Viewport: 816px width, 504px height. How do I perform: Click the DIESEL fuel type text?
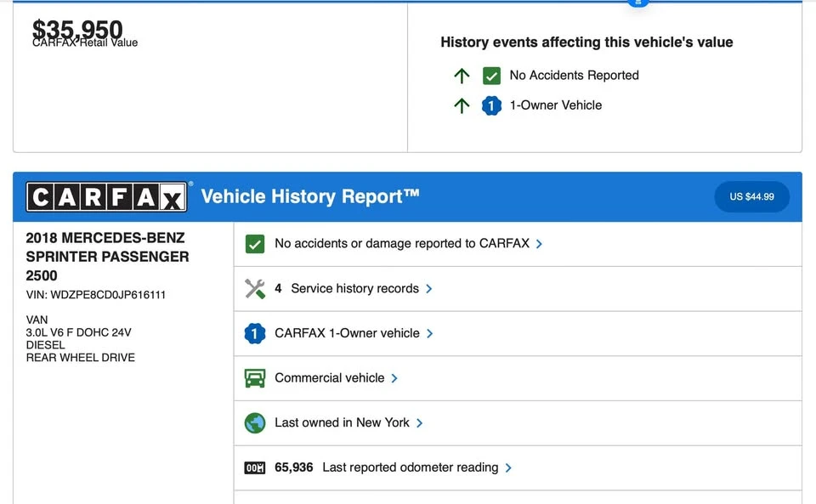(45, 345)
